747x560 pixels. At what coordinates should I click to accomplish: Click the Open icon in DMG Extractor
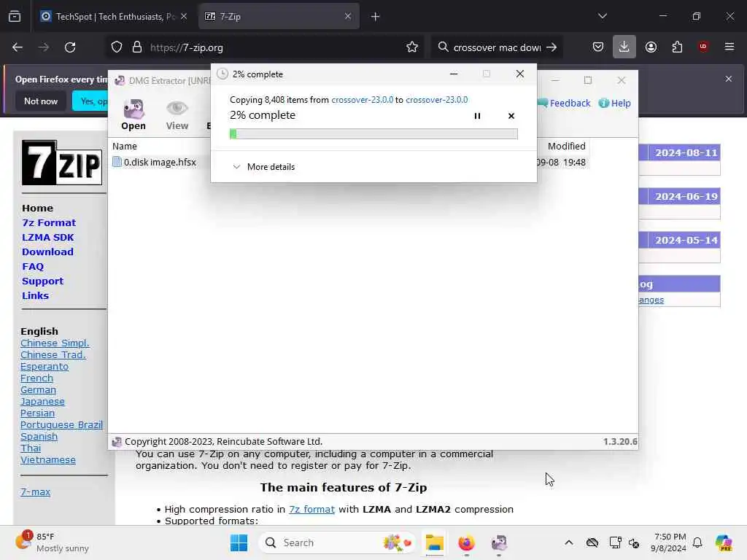coord(133,114)
